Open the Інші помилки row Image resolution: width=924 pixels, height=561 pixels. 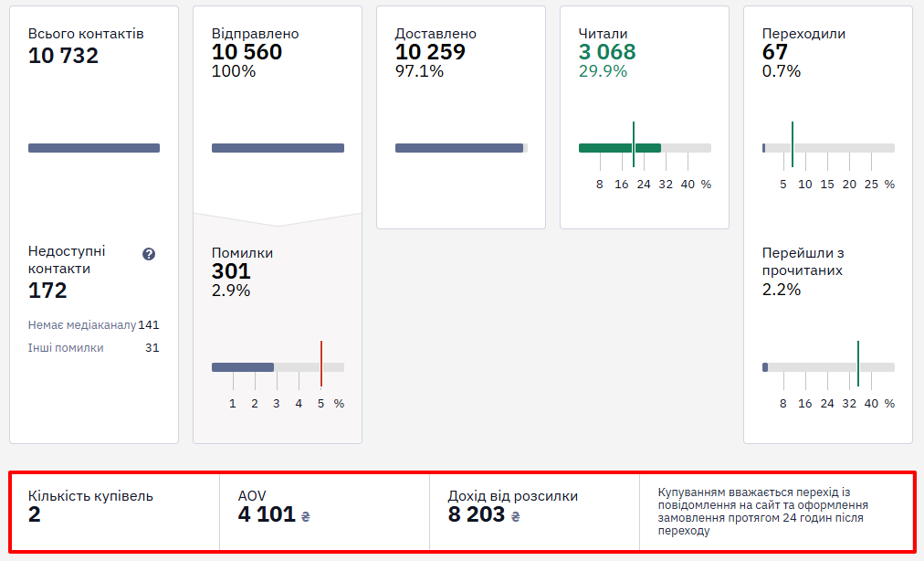coord(94,348)
